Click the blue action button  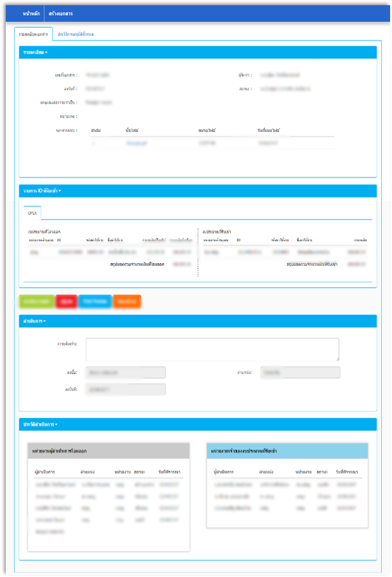pyautogui.click(x=94, y=301)
